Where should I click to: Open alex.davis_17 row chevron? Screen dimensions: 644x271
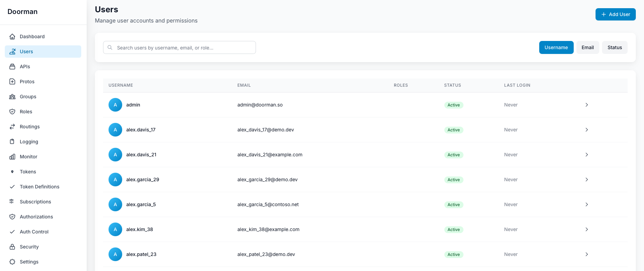click(x=587, y=130)
